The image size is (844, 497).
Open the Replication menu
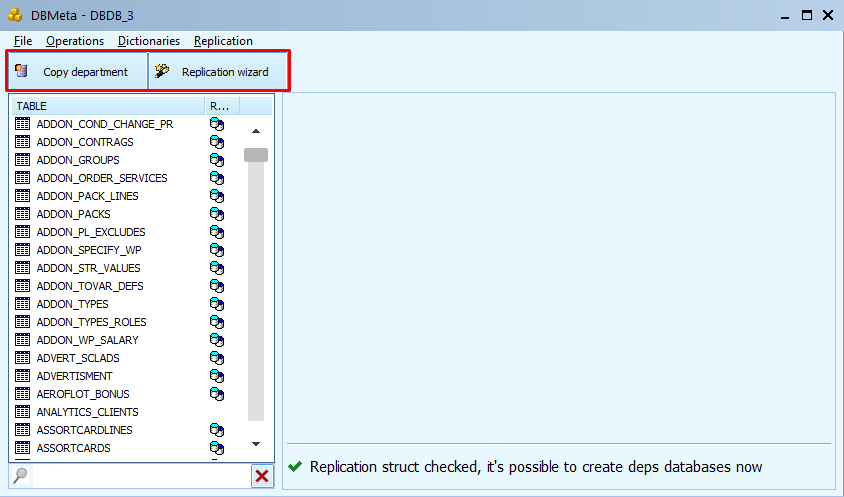point(223,41)
